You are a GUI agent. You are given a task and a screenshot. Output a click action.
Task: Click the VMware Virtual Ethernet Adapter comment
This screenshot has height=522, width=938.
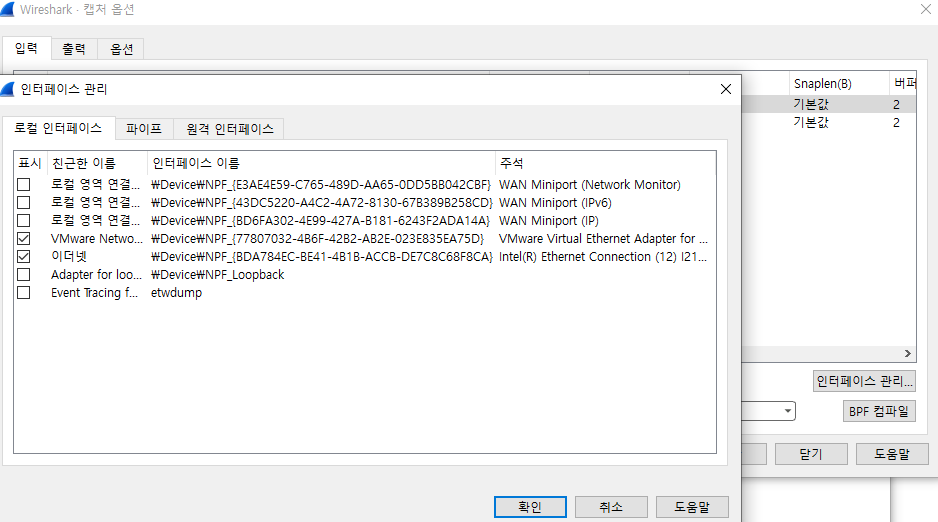(x=603, y=239)
